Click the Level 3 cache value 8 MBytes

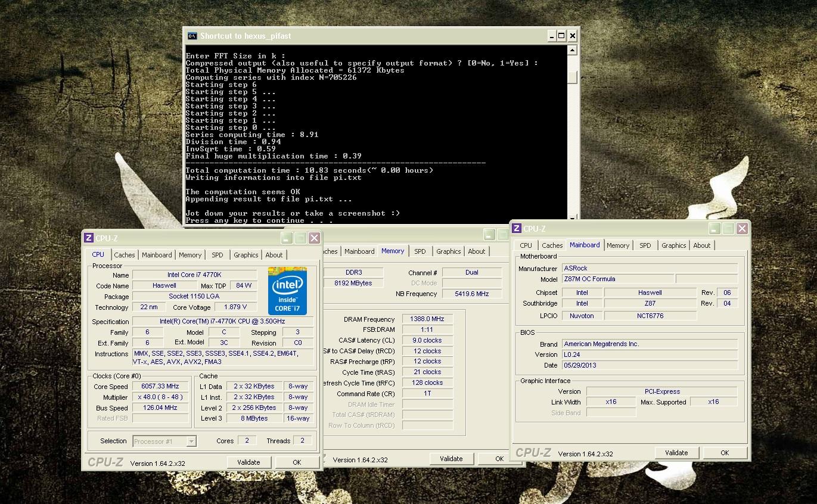tap(254, 418)
